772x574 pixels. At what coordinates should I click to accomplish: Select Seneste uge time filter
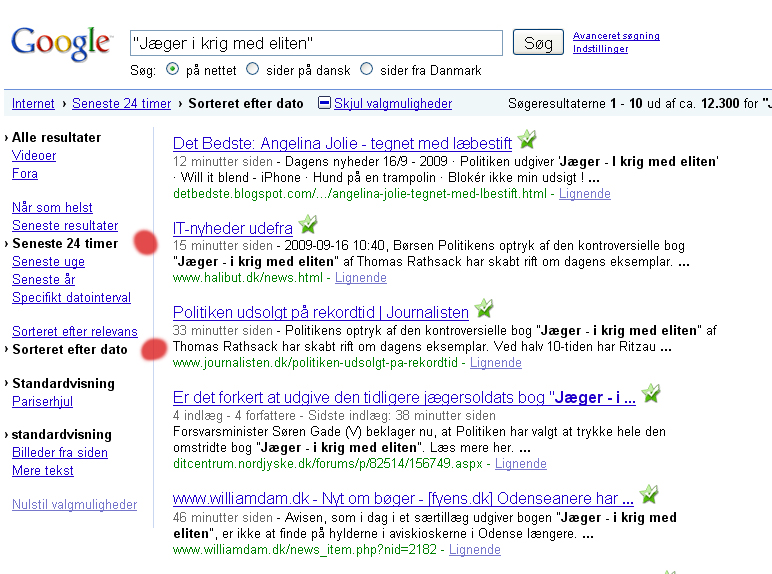coord(48,261)
